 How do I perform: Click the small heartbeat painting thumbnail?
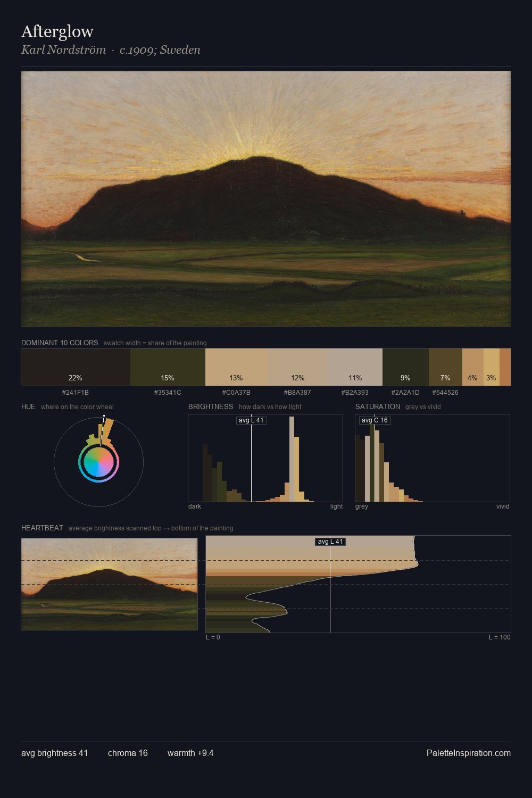[109, 584]
